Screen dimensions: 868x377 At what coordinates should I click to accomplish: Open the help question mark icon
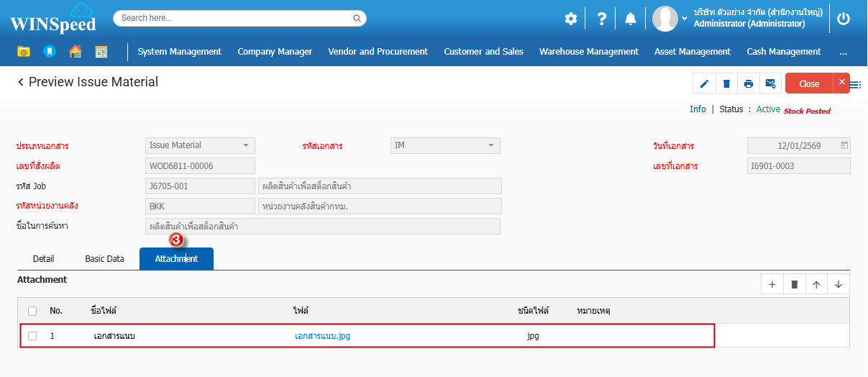click(x=602, y=19)
